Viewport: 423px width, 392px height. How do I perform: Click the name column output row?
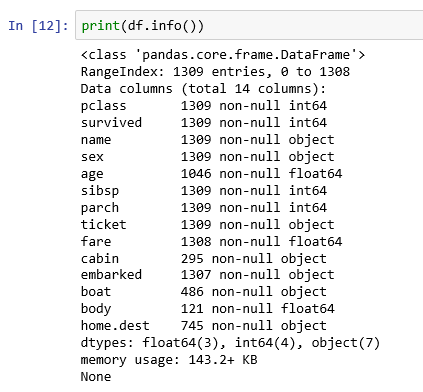click(x=207, y=140)
